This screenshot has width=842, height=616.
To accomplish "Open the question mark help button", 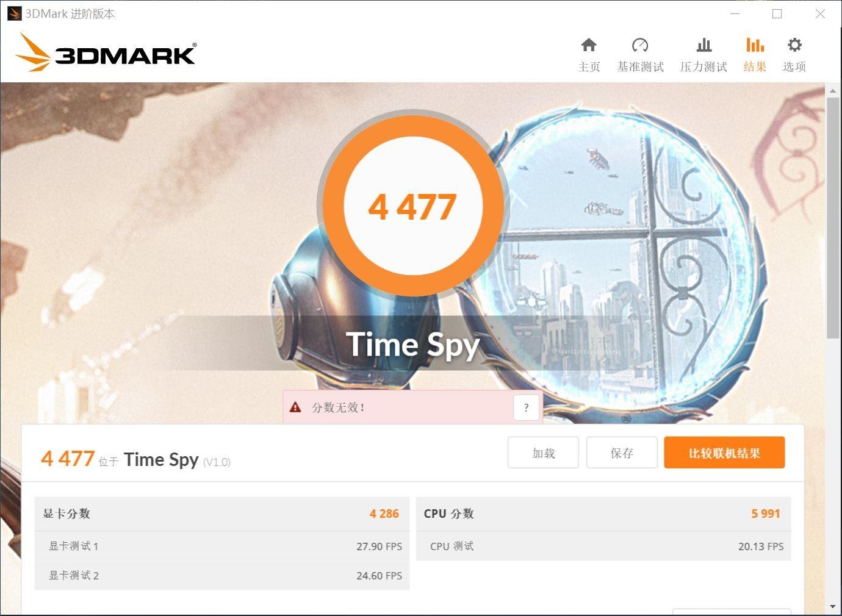I will pyautogui.click(x=526, y=407).
